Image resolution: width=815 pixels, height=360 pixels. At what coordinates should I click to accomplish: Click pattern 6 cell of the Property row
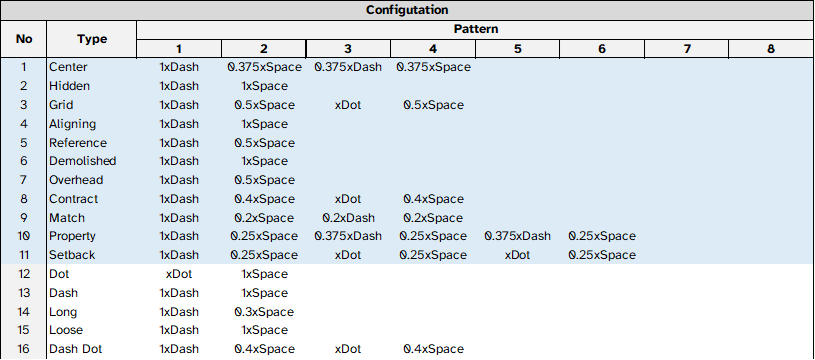(601, 236)
